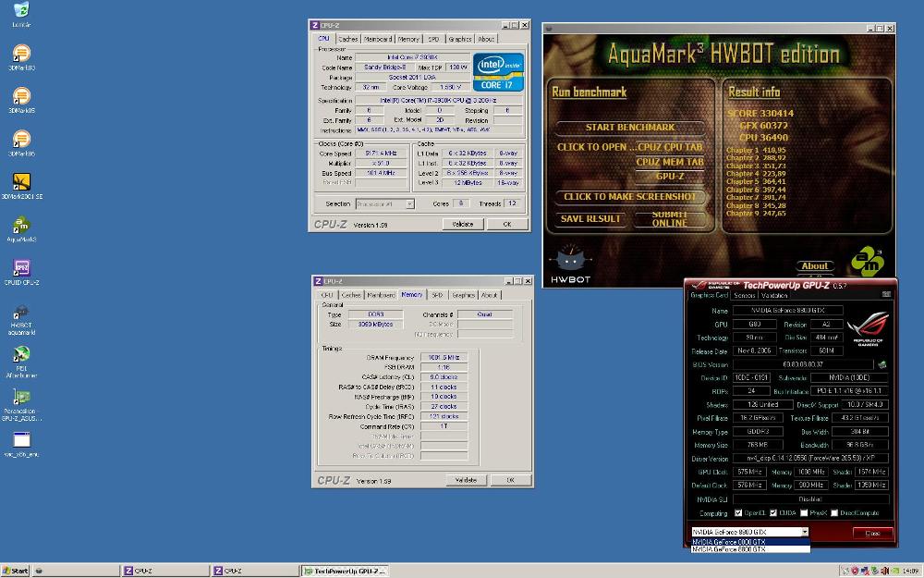Switch to the Caches tab in top CPU-Z window
Screen dimensions: 924x578
pos(347,39)
